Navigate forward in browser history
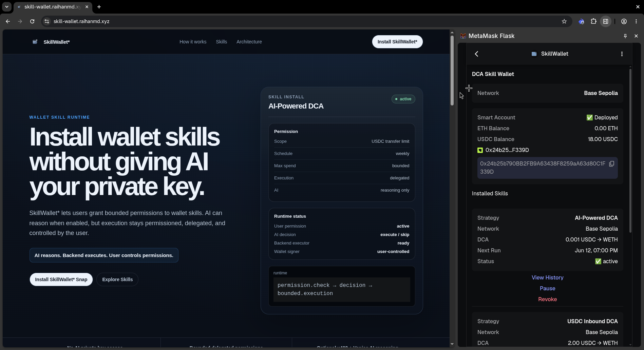This screenshot has width=644, height=350. point(20,21)
